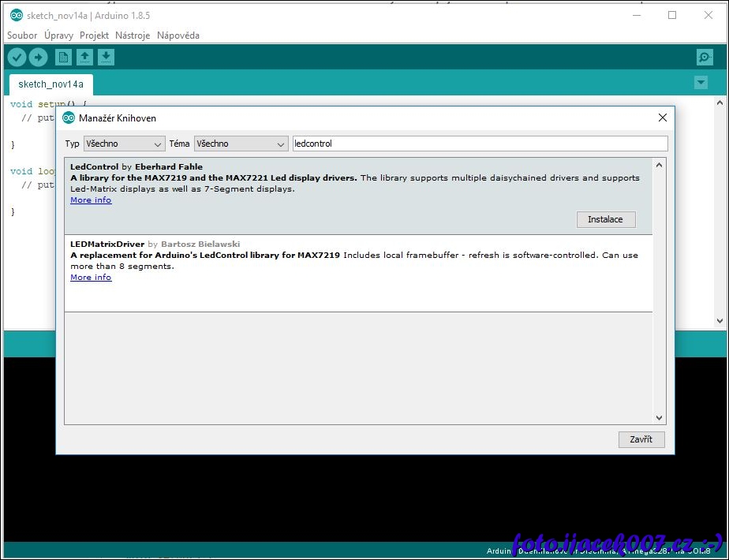
Task: Click the Arduino logo in Manažér Knihoven dialog
Action: (x=69, y=118)
